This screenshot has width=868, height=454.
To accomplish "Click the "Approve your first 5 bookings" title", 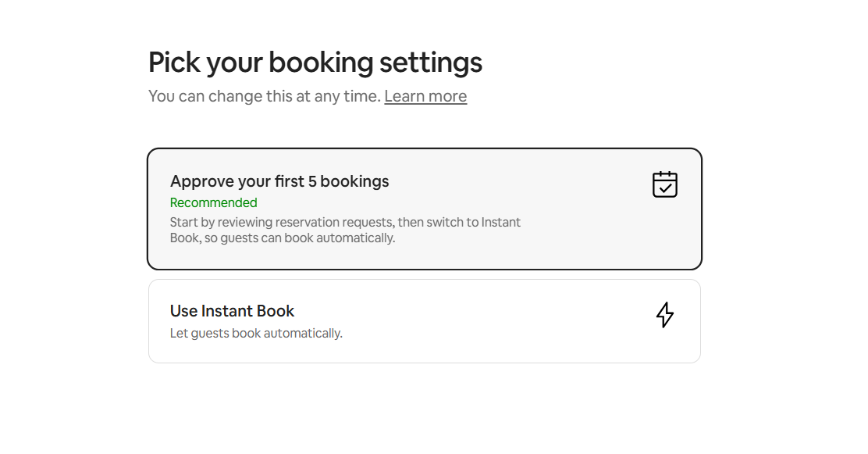I will tap(279, 181).
